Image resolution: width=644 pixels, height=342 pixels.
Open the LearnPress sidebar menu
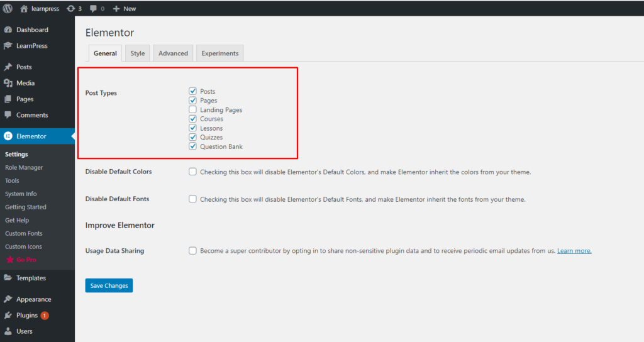pyautogui.click(x=31, y=46)
